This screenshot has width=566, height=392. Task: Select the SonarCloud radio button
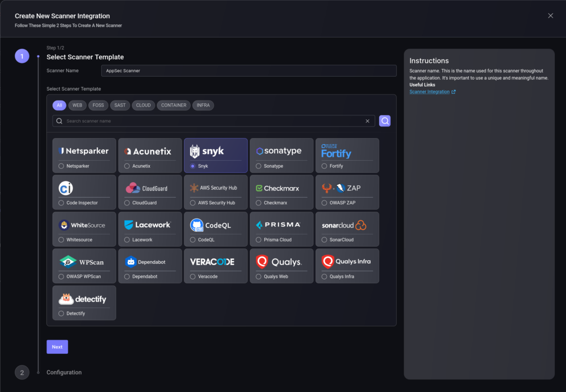click(x=324, y=240)
